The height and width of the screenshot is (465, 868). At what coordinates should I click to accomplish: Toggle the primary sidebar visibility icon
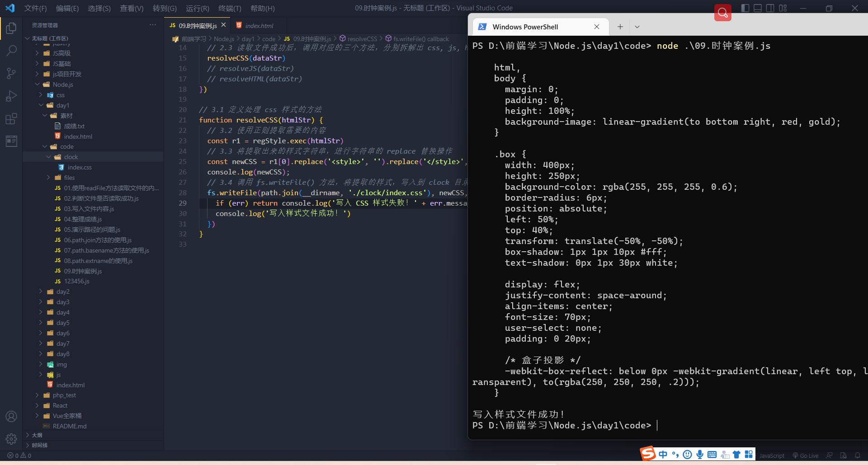click(x=745, y=8)
